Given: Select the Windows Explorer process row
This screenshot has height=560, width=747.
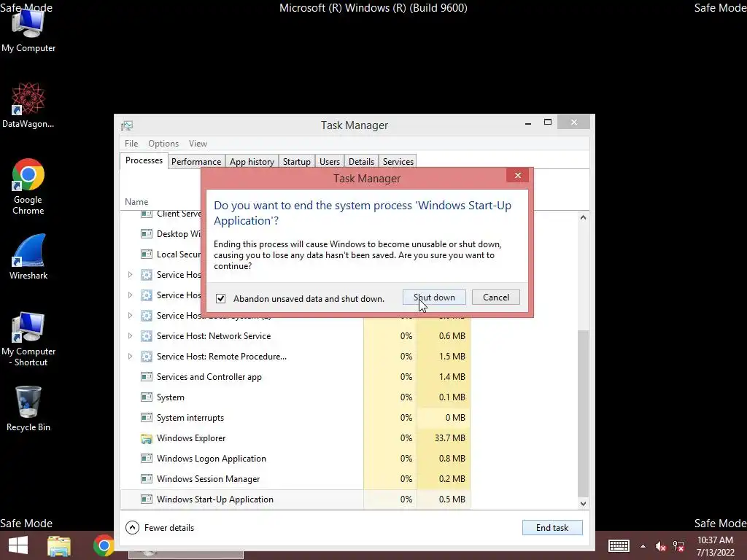Looking at the screenshot, I should point(295,438).
